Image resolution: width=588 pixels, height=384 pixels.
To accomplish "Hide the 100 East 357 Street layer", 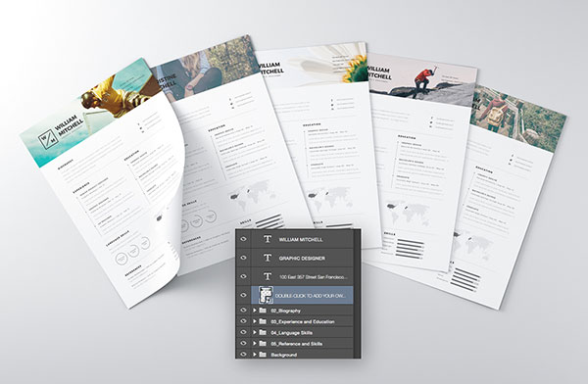I will coord(243,276).
